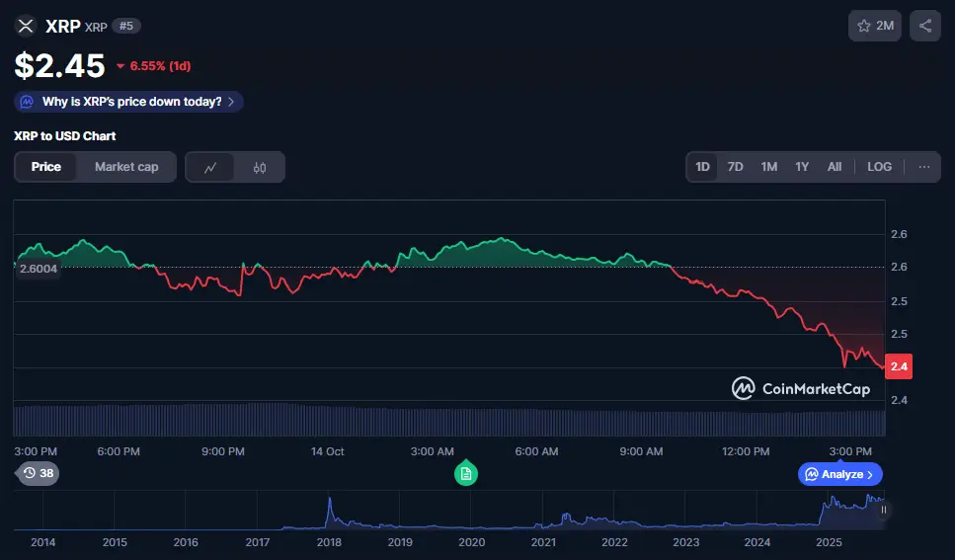955x560 pixels.
Task: Select the Market cap tab
Action: 126,167
